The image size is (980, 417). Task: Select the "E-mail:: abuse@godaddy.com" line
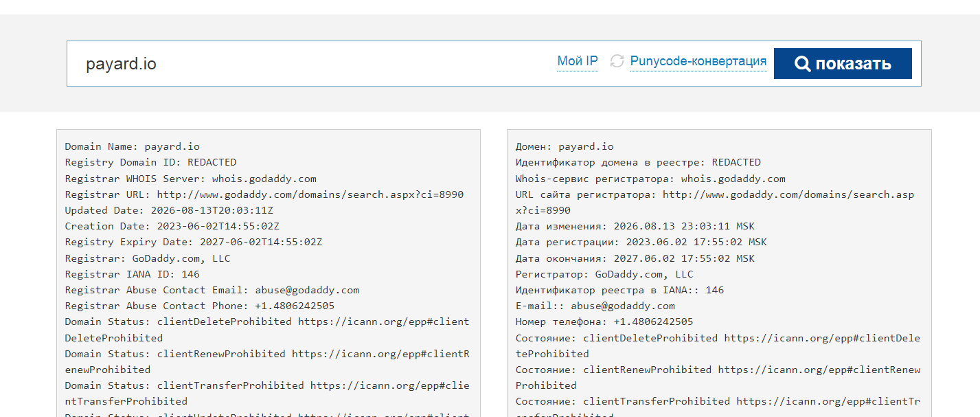click(x=595, y=306)
